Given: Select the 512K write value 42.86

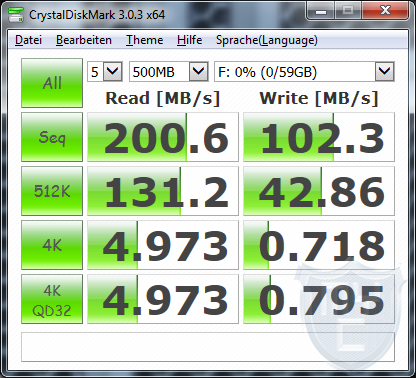Looking at the screenshot, I should pyautogui.click(x=319, y=191).
